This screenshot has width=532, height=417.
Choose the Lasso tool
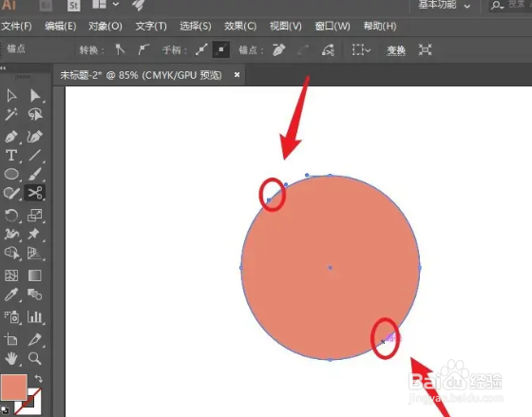pos(35,114)
